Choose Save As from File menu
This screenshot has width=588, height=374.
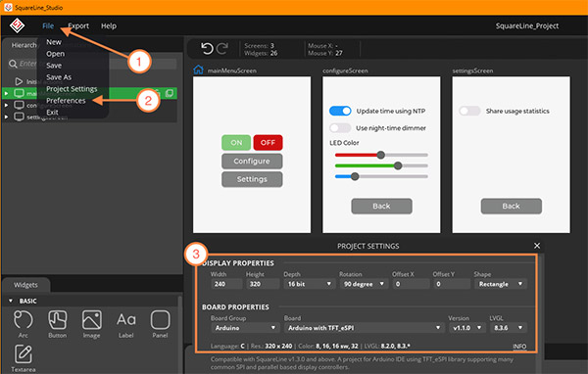[x=59, y=76]
